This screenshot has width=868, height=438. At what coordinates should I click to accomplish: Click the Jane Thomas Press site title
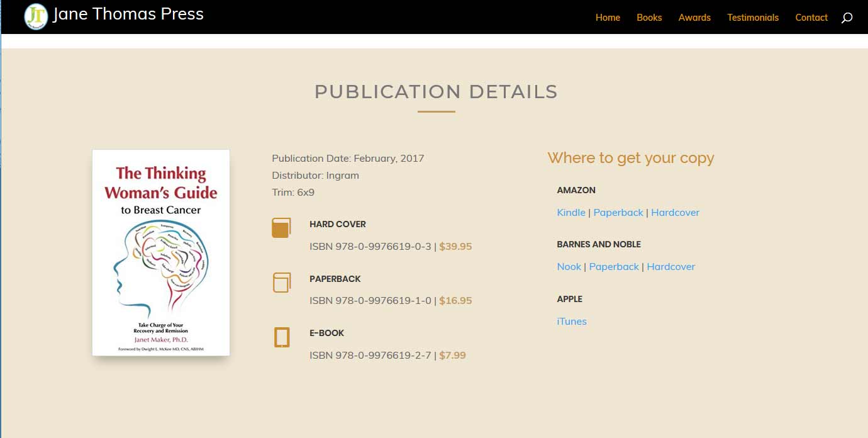pos(128,14)
